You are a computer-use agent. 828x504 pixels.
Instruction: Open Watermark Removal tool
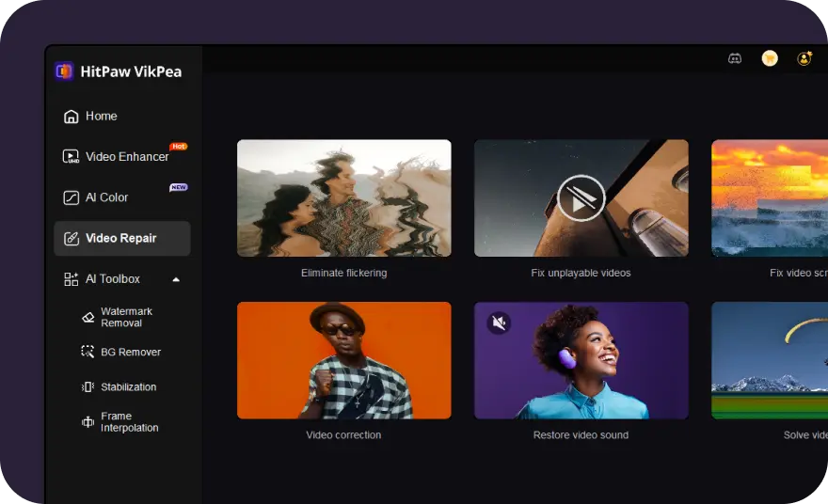click(126, 317)
